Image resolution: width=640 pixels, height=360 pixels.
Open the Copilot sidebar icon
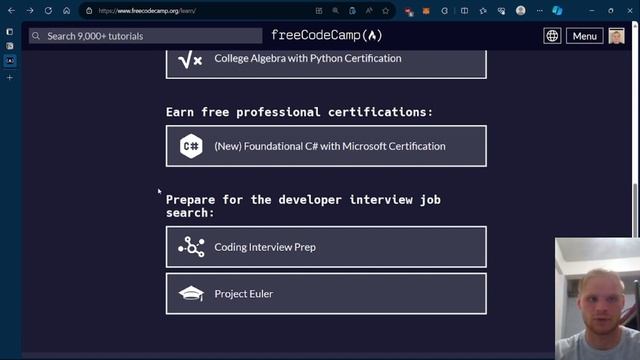(557, 11)
